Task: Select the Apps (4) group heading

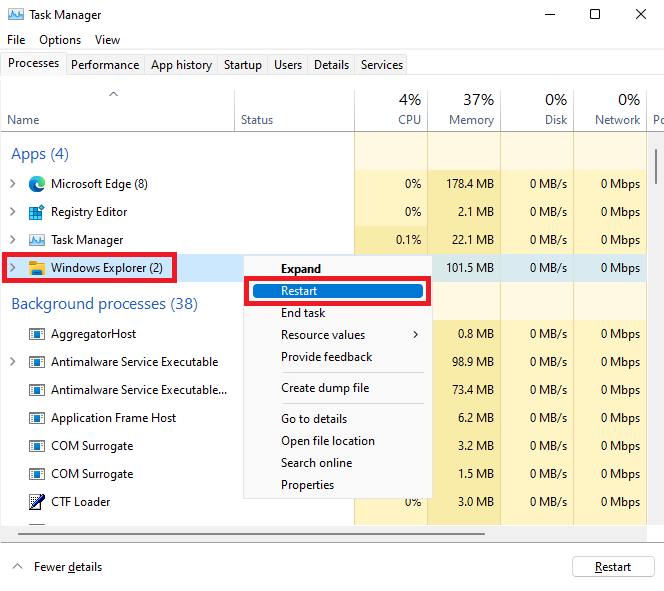Action: tap(40, 154)
